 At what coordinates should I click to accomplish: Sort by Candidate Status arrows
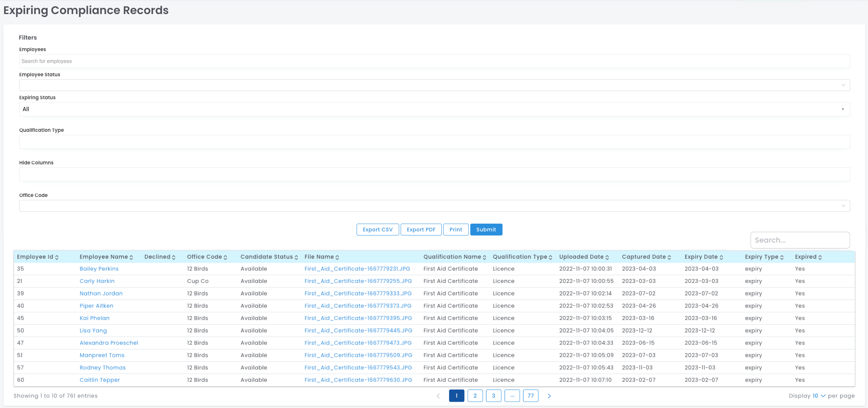296,257
